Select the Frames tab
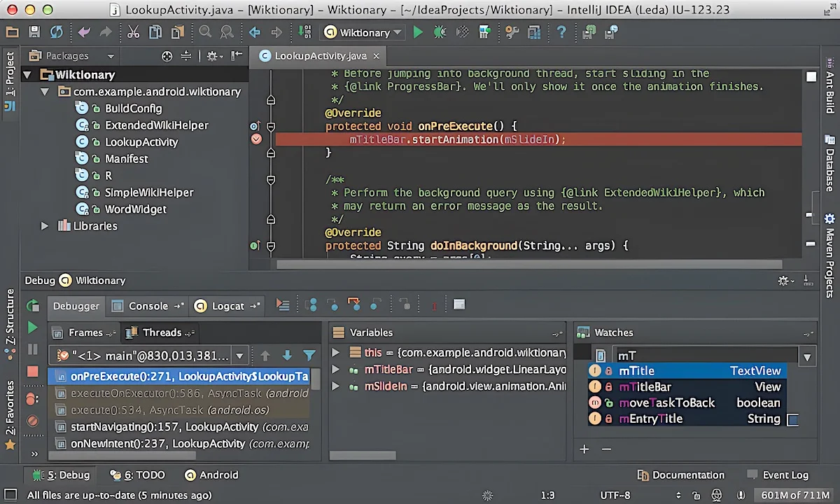The height and width of the screenshot is (504, 840). [84, 332]
